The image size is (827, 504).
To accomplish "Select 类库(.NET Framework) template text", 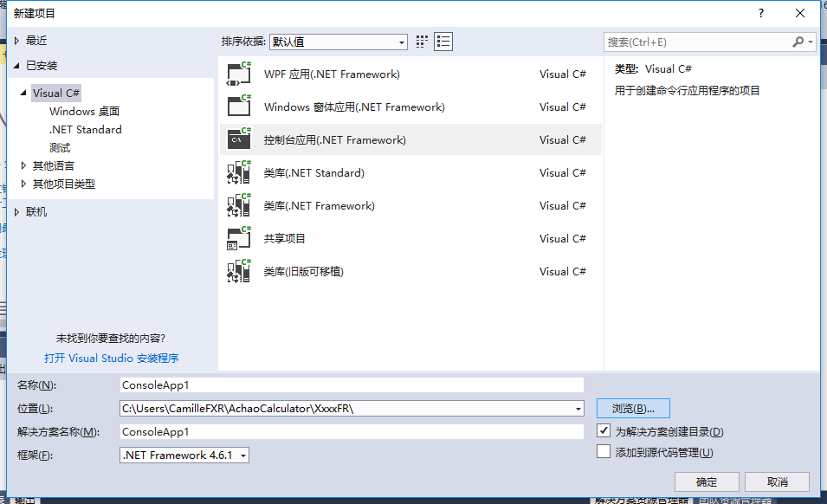I will (x=319, y=205).
